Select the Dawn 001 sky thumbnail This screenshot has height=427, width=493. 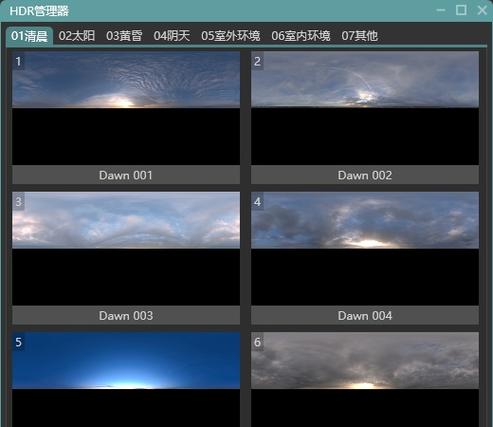[x=126, y=108]
